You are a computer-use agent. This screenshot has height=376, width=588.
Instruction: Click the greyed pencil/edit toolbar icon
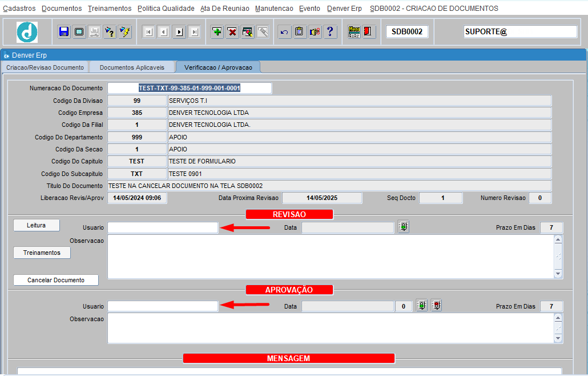(263, 32)
